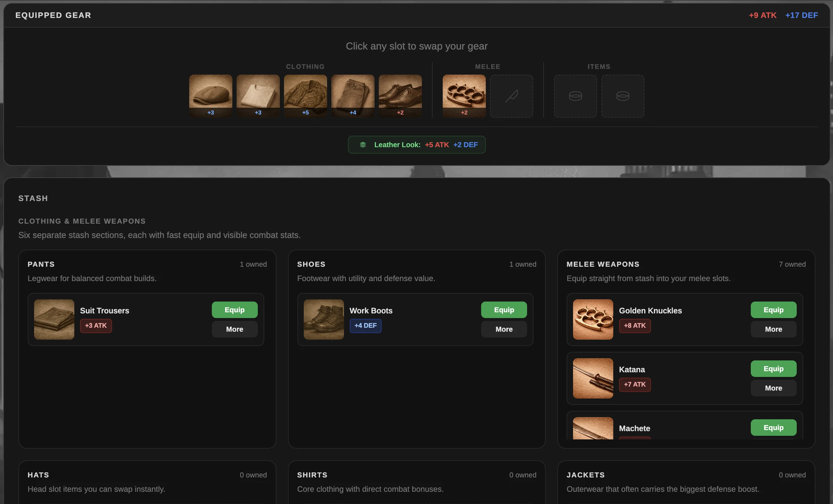833x504 pixels.
Task: Click the '1 owned' count in Pants
Action: 253,264
